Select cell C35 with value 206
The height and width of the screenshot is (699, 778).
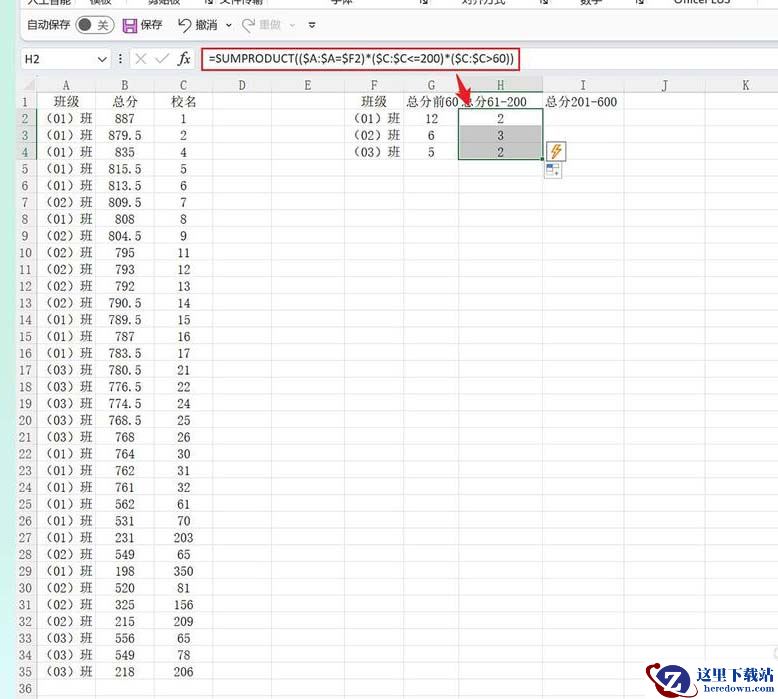[183, 671]
